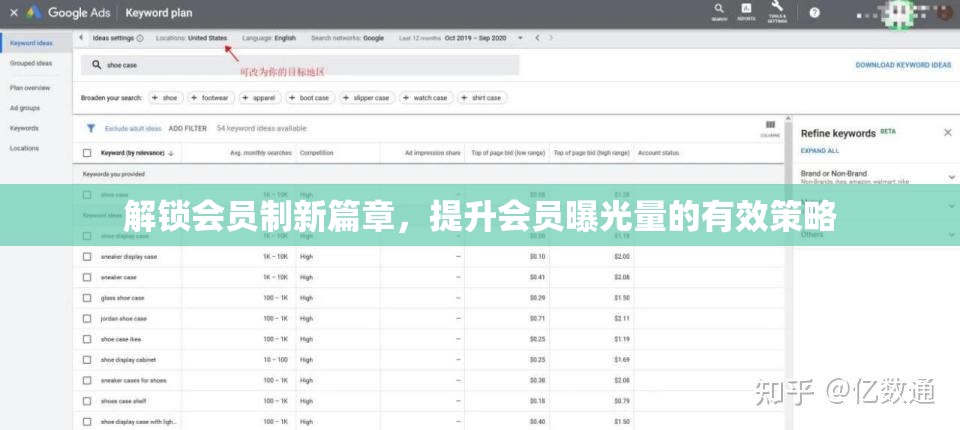Viewport: 960px width, 430px height.
Task: Collapse the Ideas settings bar with the left arrow
Action: (x=81, y=38)
